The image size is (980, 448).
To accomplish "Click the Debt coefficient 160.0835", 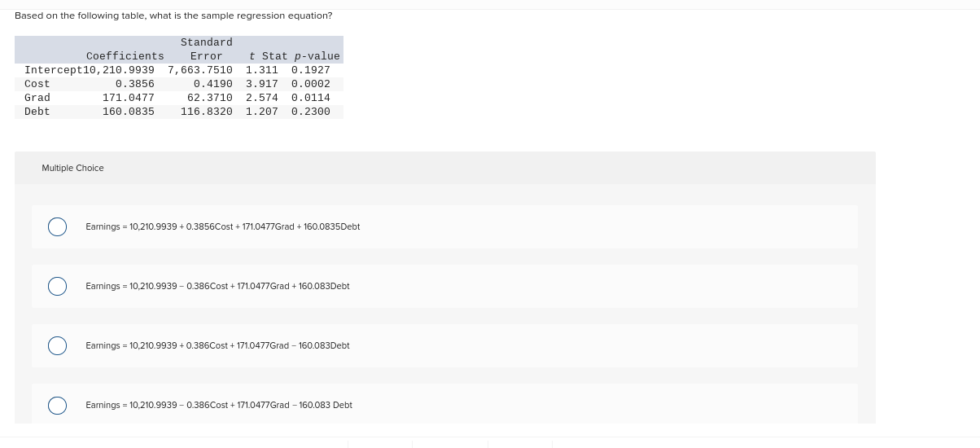I will click(x=129, y=112).
